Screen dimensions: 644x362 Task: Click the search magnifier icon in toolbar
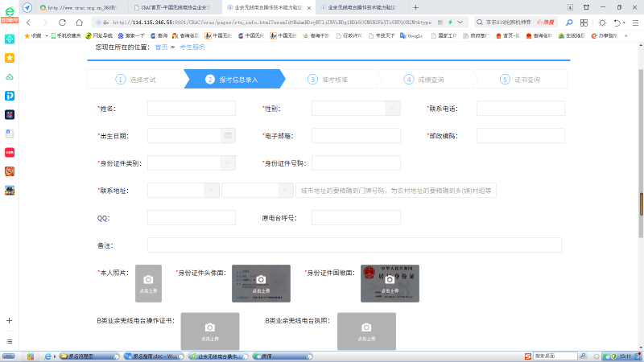569,23
